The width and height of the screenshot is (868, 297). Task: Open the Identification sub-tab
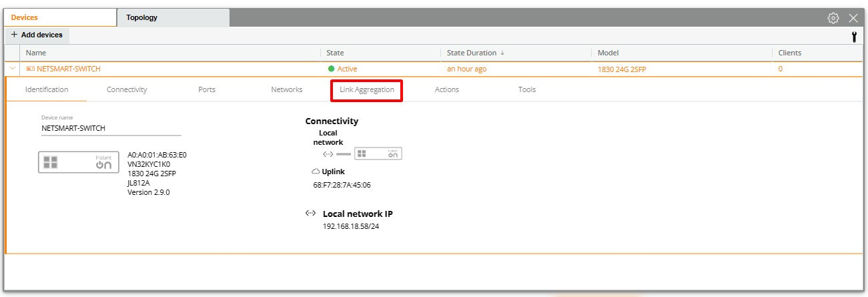[x=47, y=89]
